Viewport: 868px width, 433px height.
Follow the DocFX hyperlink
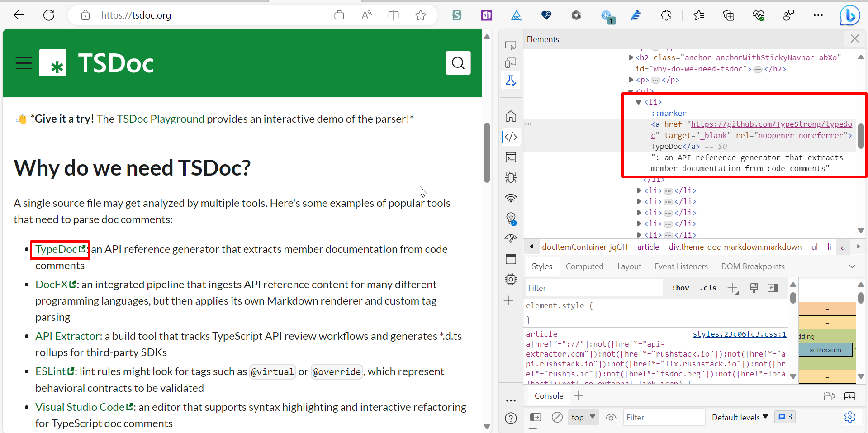point(52,284)
